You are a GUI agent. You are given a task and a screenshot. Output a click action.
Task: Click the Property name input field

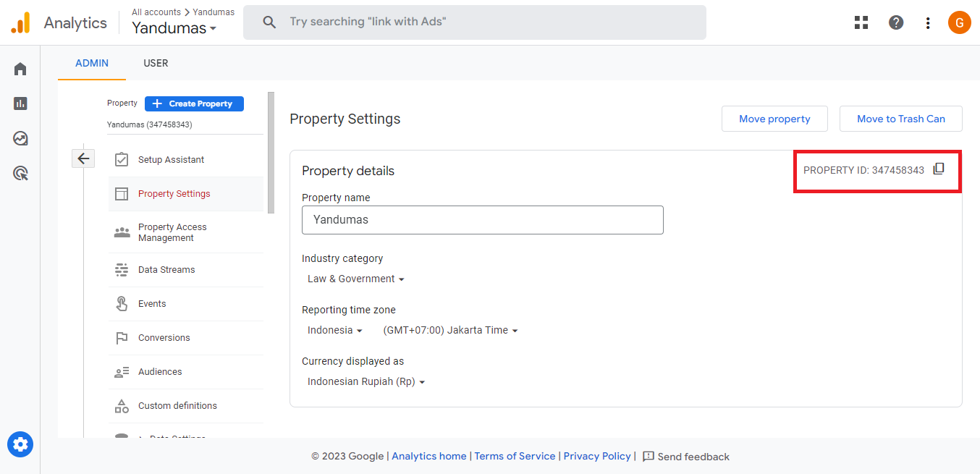483,220
